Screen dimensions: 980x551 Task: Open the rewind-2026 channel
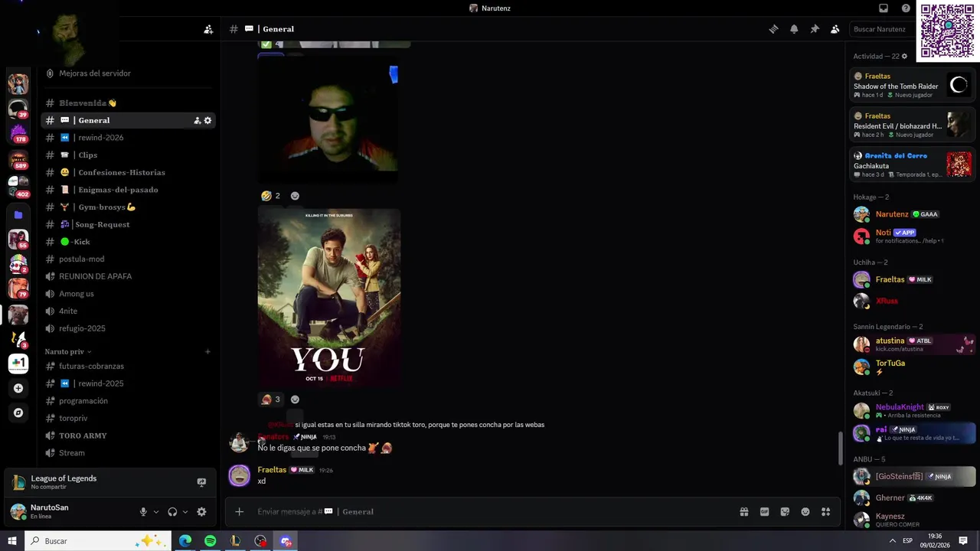coord(129,138)
